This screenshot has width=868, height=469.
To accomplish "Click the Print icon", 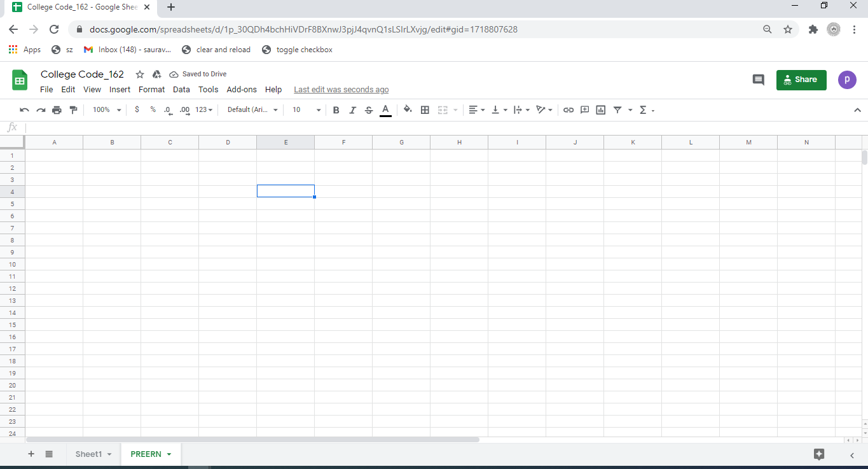I will 57,110.
